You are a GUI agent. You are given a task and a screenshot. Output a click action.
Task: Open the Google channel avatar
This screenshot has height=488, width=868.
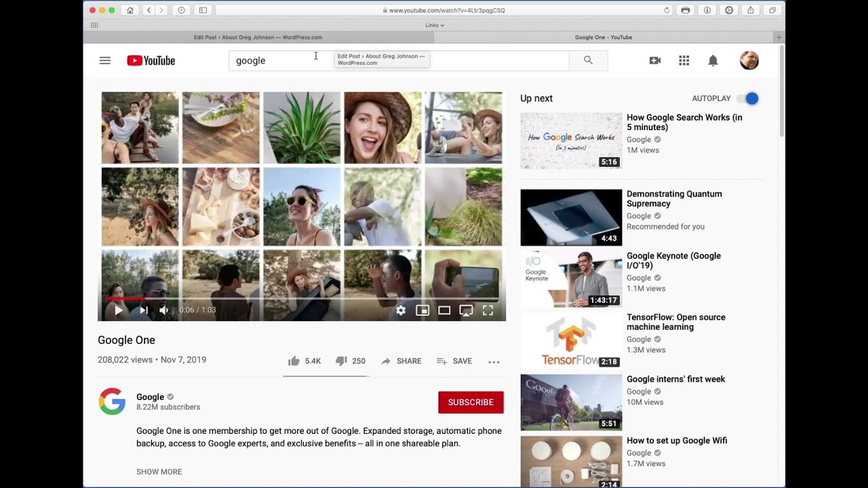click(x=112, y=401)
